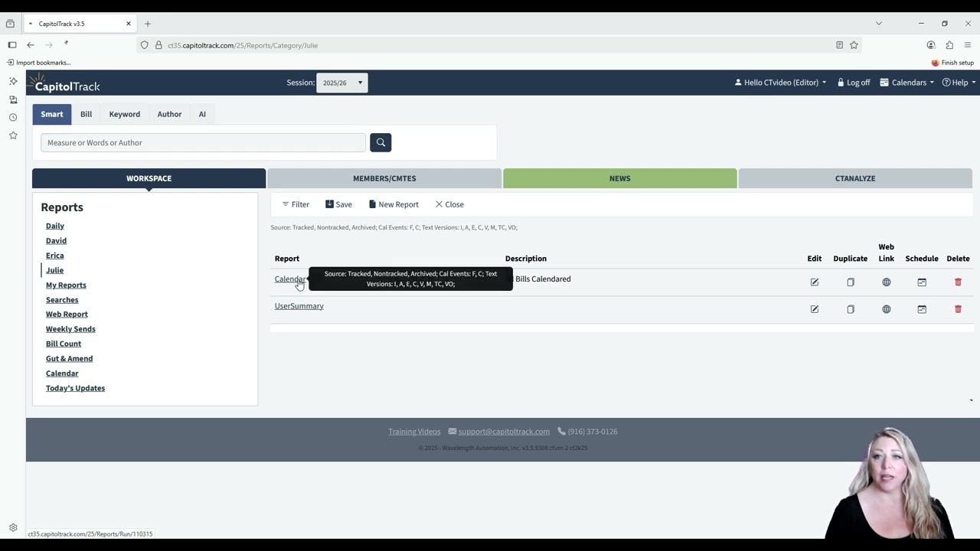Close the CapitolTrack v3.5 tab
This screenshot has height=551, width=980.
[129, 24]
